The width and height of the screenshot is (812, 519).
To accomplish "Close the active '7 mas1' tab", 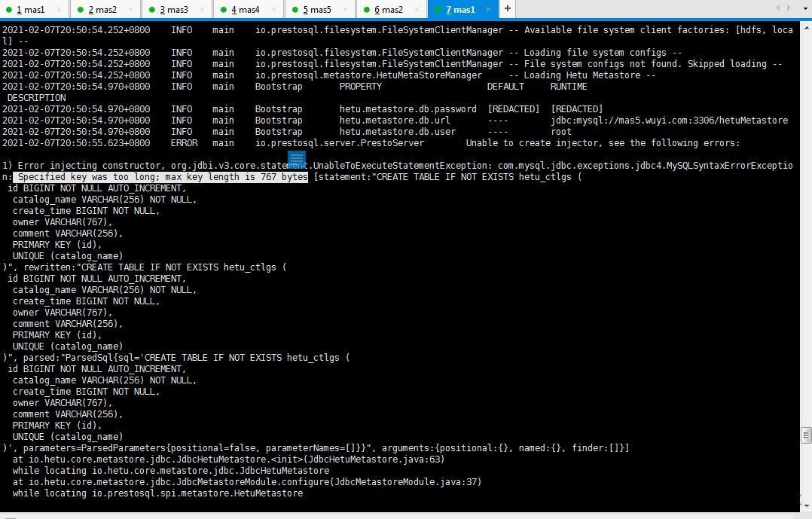I will [x=488, y=9].
